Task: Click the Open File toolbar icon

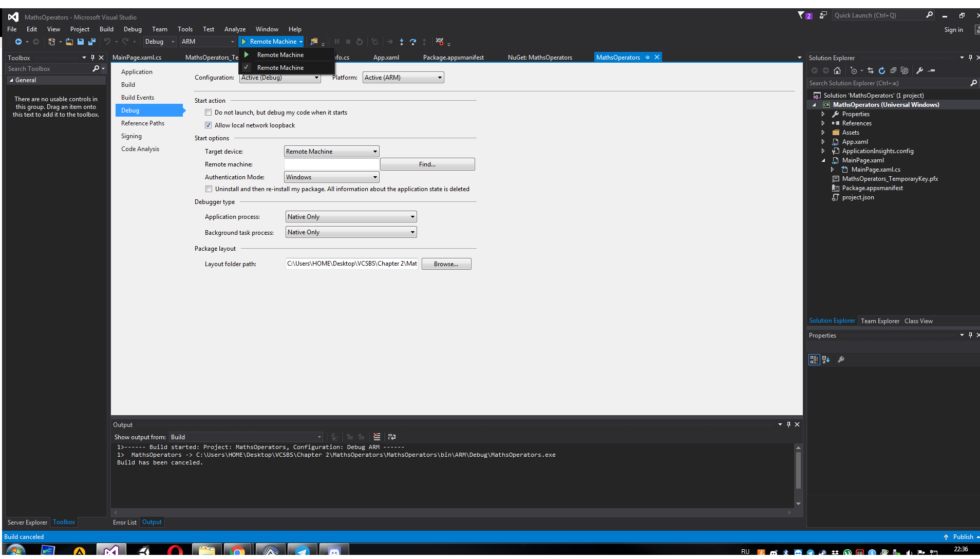Action: pyautogui.click(x=69, y=42)
